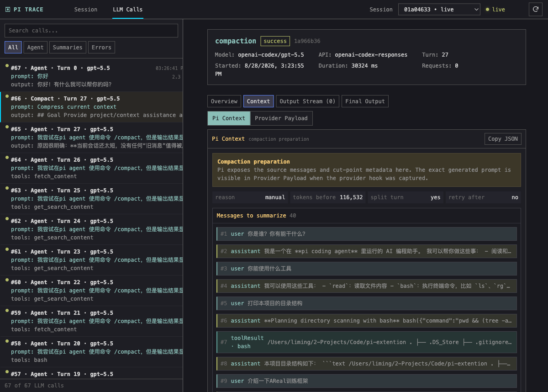Switch to the LLM Calls tab
The image size is (548, 392).
(128, 9)
